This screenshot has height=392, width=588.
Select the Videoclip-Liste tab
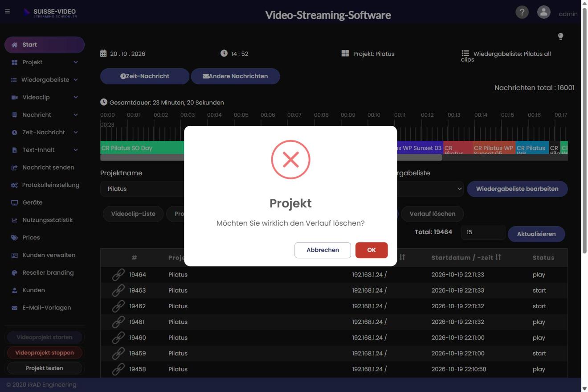pos(133,214)
